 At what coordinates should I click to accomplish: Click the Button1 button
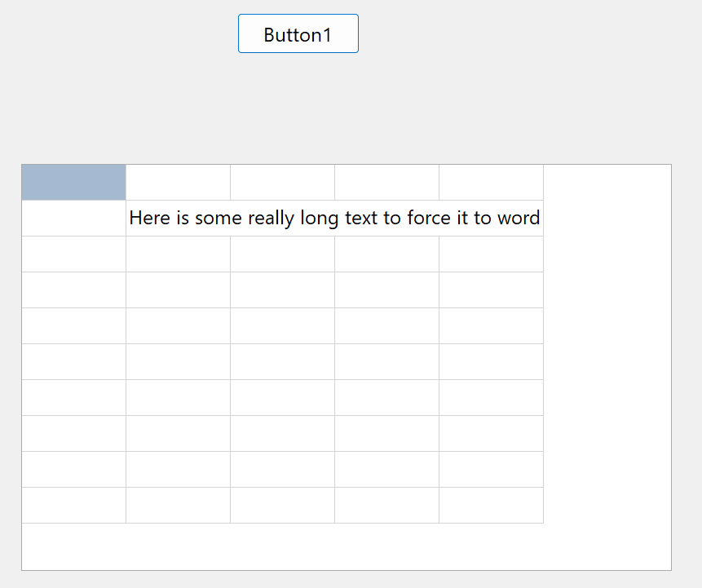click(298, 34)
